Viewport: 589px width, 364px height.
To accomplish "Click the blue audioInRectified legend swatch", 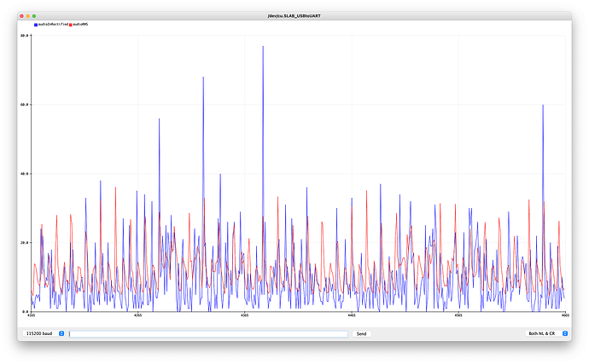I will coord(36,25).
